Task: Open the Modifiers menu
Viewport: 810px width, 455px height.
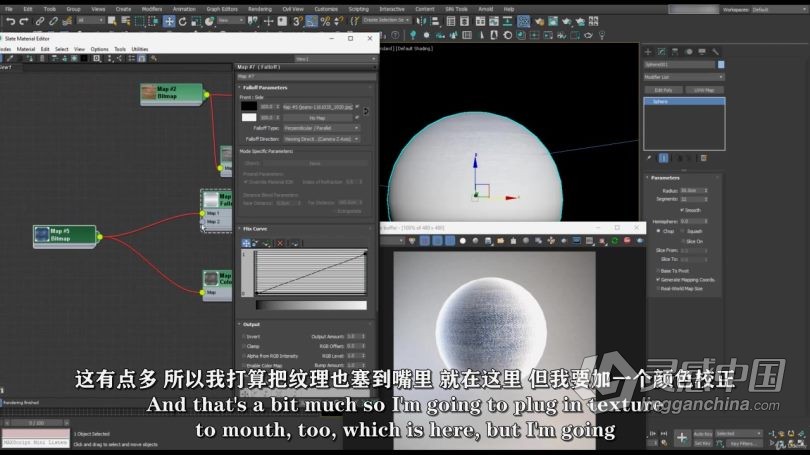Action: (151, 9)
